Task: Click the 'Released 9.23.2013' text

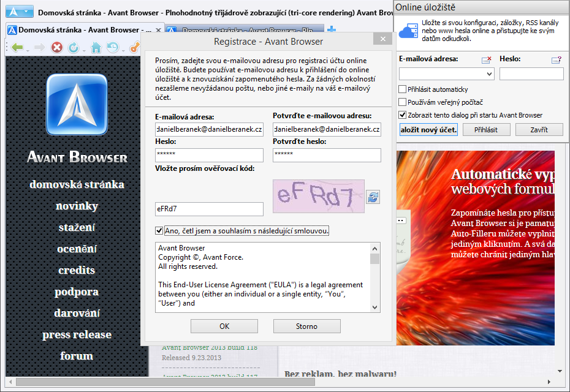Action: pyautogui.click(x=191, y=358)
